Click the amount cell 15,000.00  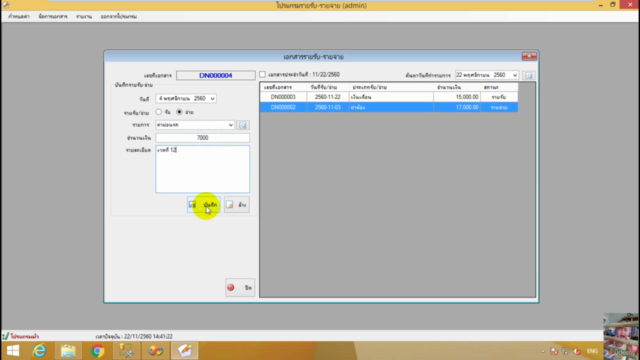point(457,97)
